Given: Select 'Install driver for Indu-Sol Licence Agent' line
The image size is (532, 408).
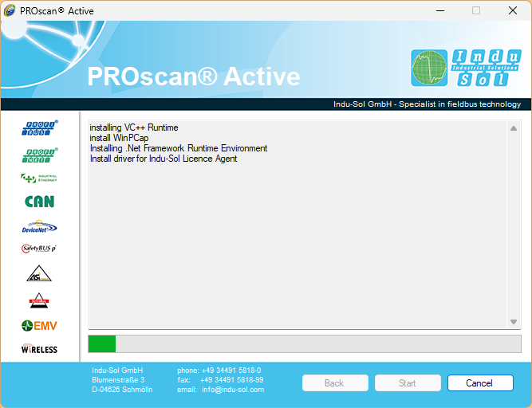Looking at the screenshot, I should click(164, 159).
